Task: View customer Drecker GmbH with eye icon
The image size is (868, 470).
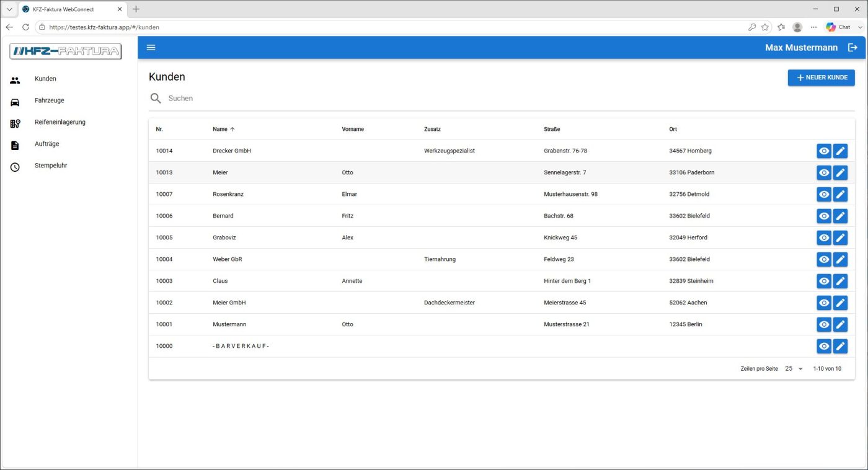Action: click(824, 151)
